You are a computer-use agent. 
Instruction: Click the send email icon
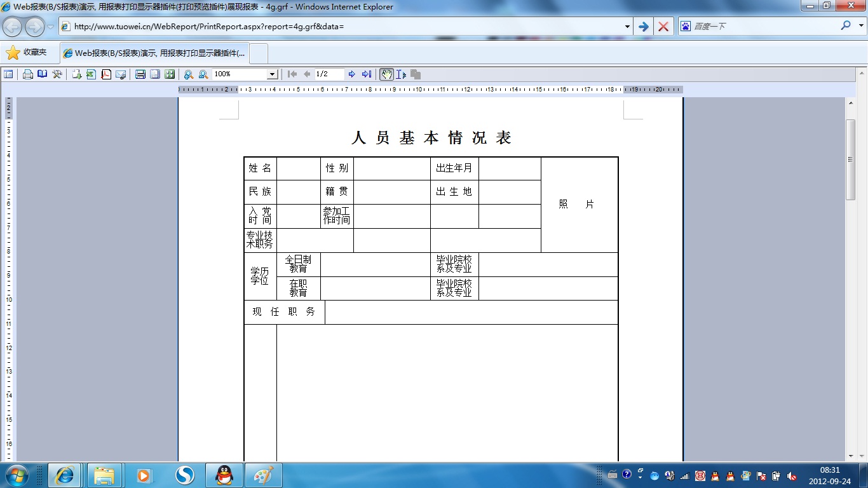coord(121,74)
